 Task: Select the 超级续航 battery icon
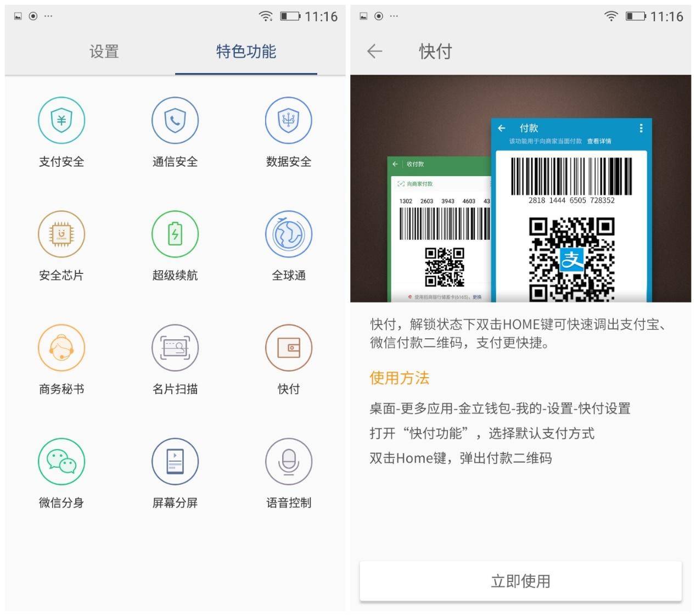coord(175,234)
